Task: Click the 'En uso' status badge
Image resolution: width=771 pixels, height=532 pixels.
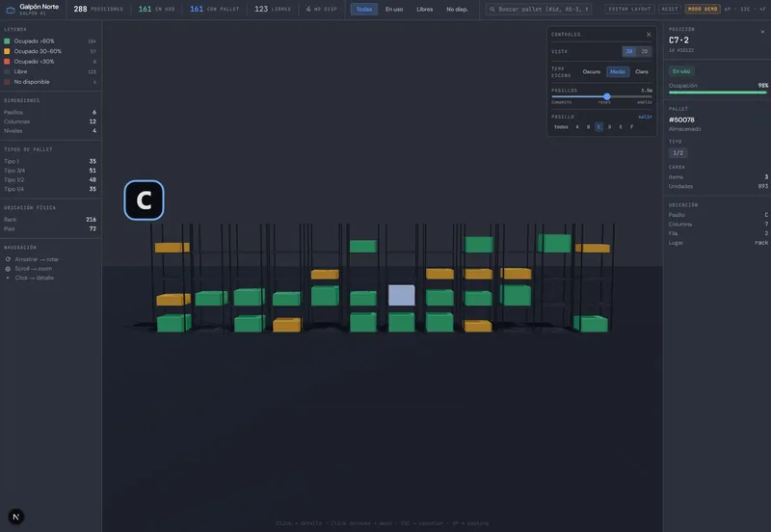Action: pyautogui.click(x=681, y=71)
